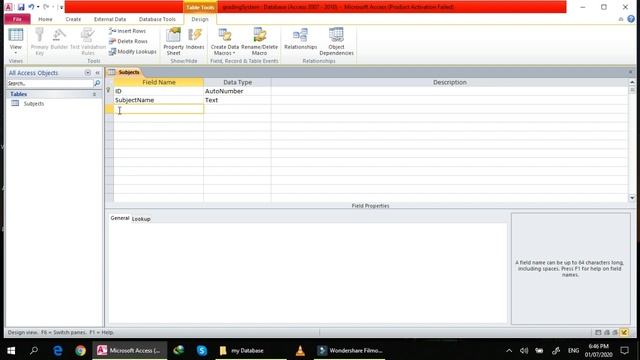This screenshot has height=360, width=640.
Task: Switch to Database Tools tab
Action: click(x=157, y=19)
